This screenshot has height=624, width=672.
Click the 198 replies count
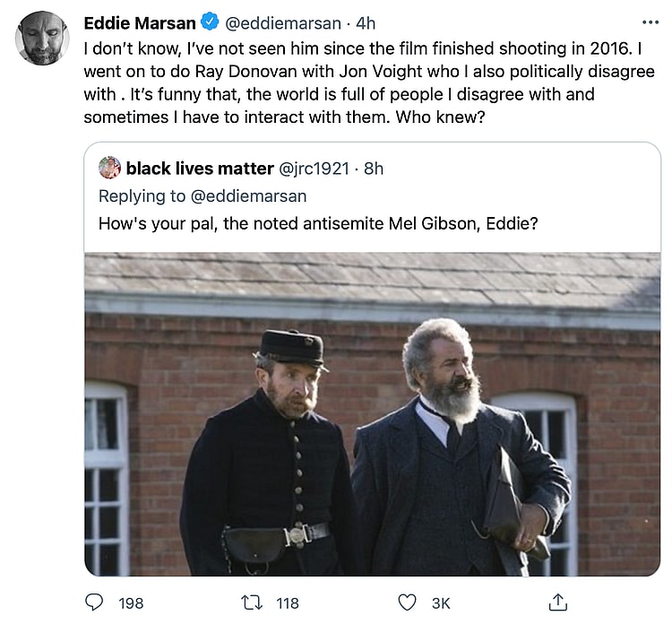131,602
